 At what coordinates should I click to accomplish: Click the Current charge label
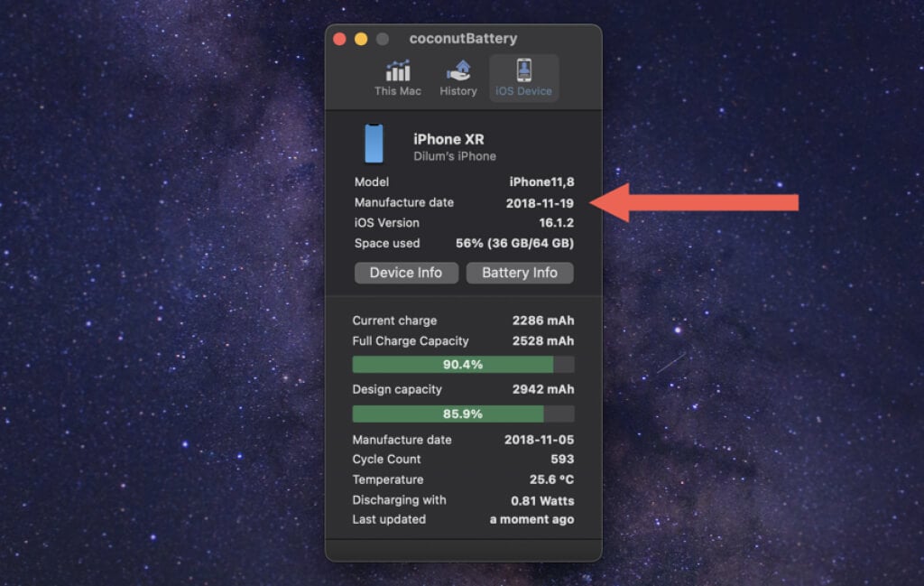(x=395, y=321)
